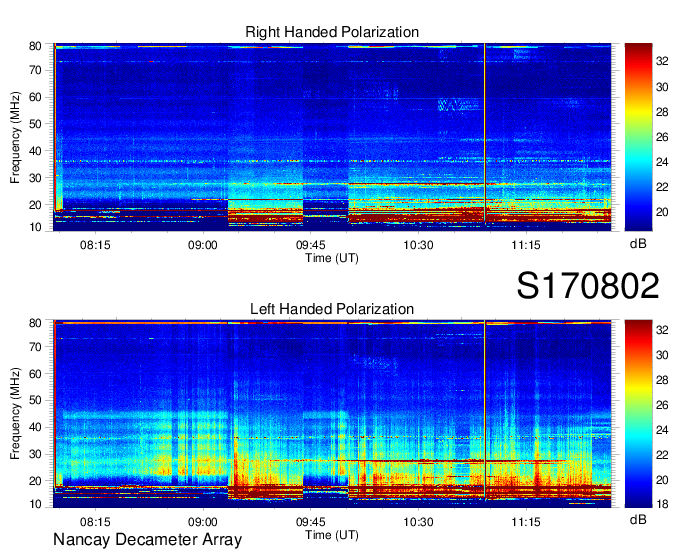Click 09:00 tick under Left Handed plot
The height and width of the screenshot is (552, 680).
203,522
